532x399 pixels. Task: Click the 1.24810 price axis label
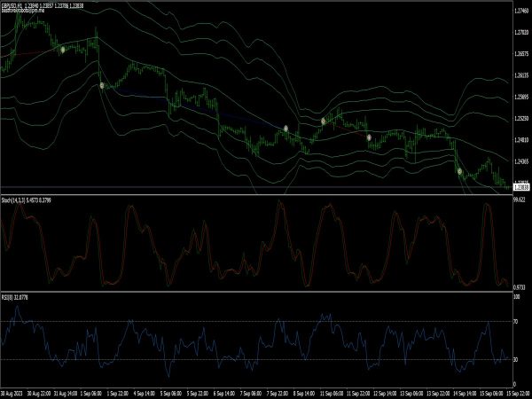[521, 140]
